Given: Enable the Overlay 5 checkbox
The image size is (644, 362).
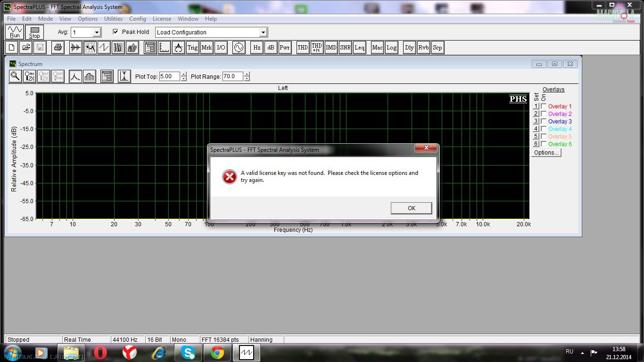Looking at the screenshot, I should click(x=544, y=137).
